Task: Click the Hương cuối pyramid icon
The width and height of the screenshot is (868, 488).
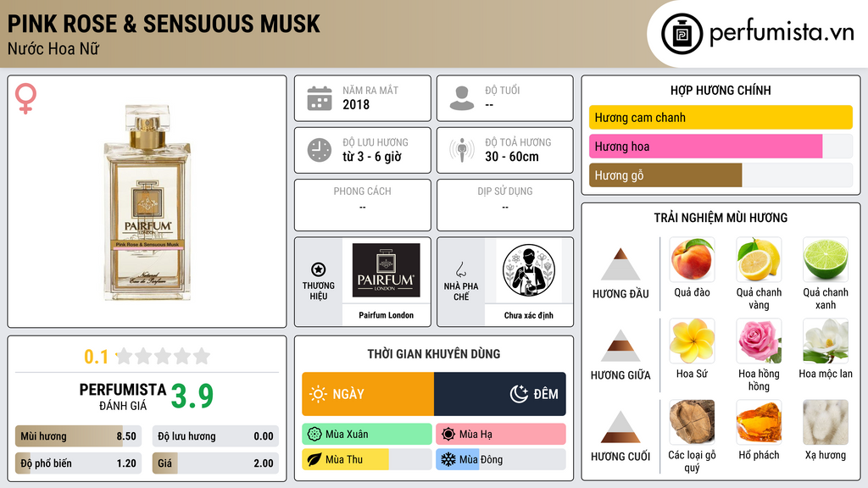Action: pyautogui.click(x=620, y=427)
